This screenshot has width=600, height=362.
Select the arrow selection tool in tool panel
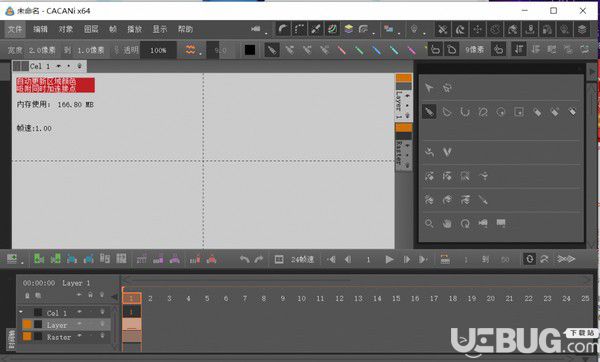429,88
